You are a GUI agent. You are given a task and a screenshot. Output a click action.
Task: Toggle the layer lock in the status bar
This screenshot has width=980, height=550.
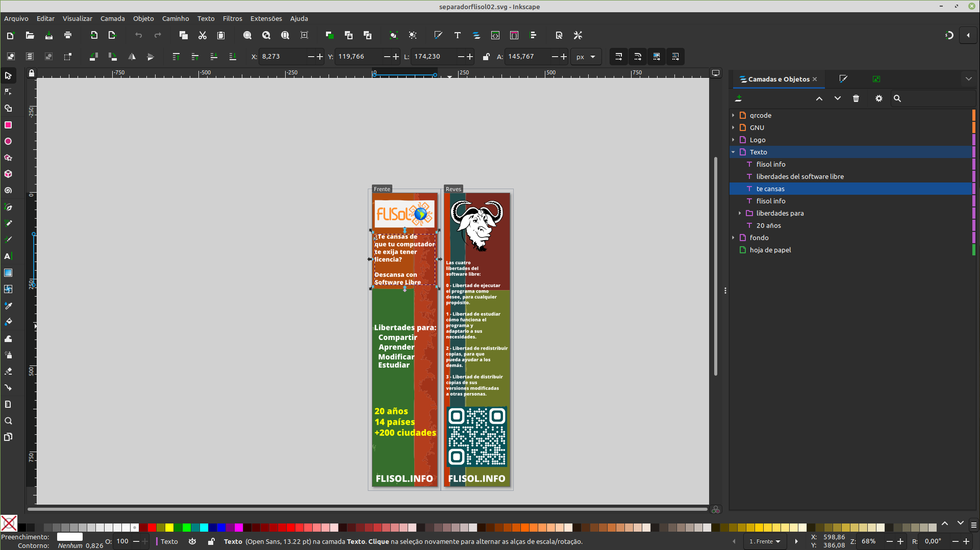211,541
